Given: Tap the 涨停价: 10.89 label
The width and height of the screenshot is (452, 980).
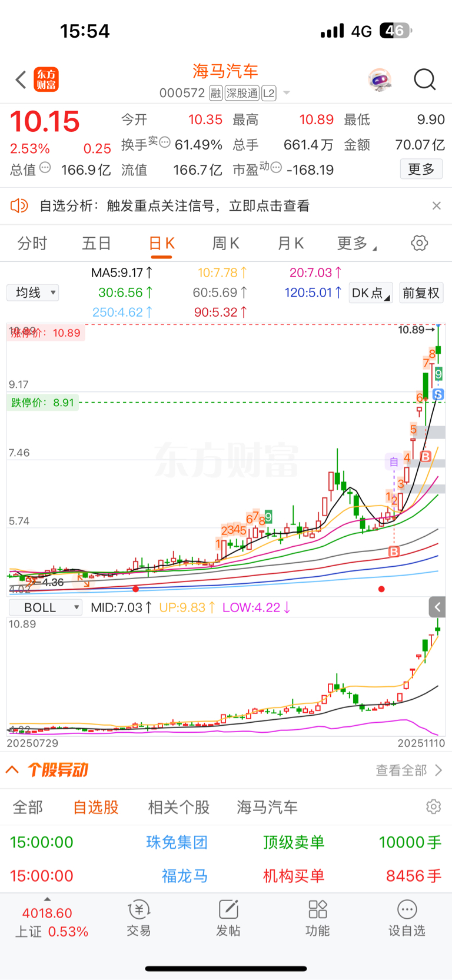Looking at the screenshot, I should (x=46, y=333).
